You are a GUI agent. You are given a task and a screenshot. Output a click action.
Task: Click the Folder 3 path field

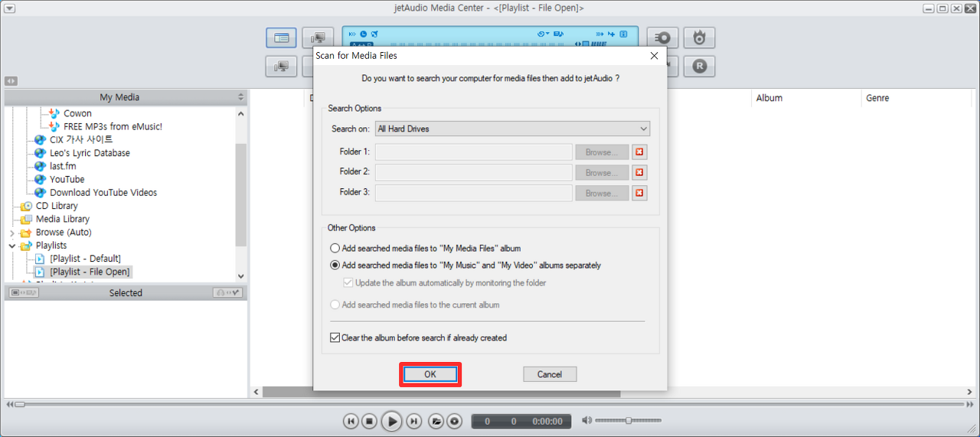(473, 193)
